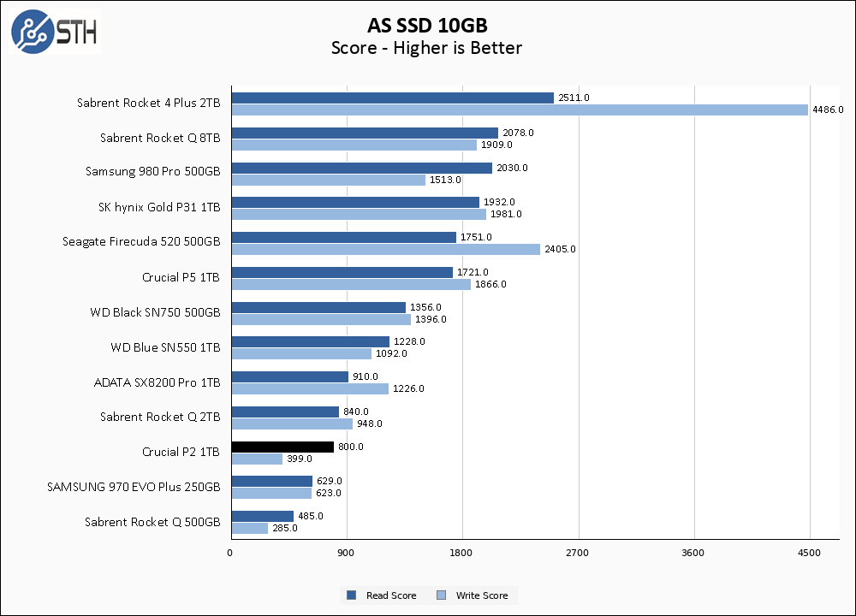Click the black Crucial P2 read score bar

pyautogui.click(x=282, y=447)
